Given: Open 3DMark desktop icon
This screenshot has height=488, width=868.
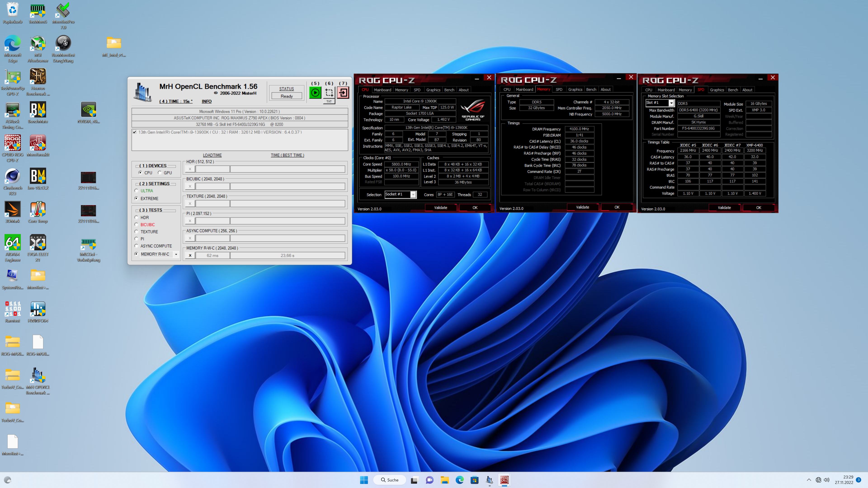Looking at the screenshot, I should (x=12, y=212).
